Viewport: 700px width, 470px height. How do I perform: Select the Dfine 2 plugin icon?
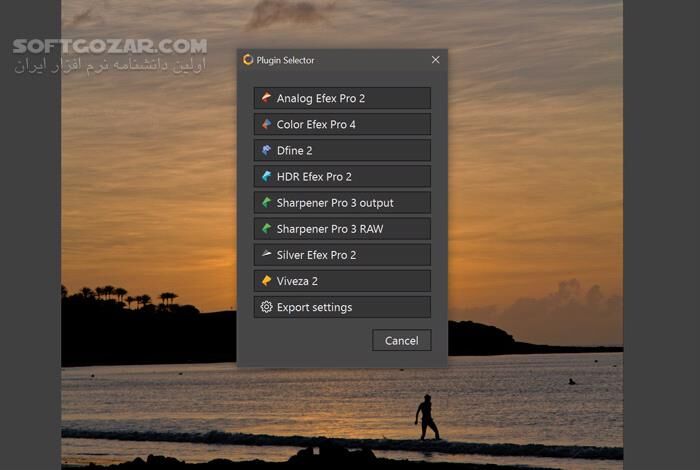point(266,150)
